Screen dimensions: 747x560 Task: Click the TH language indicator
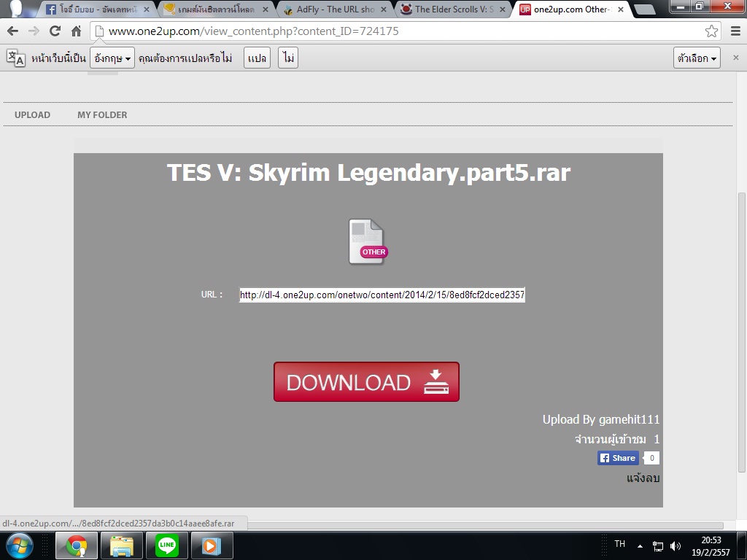point(619,544)
